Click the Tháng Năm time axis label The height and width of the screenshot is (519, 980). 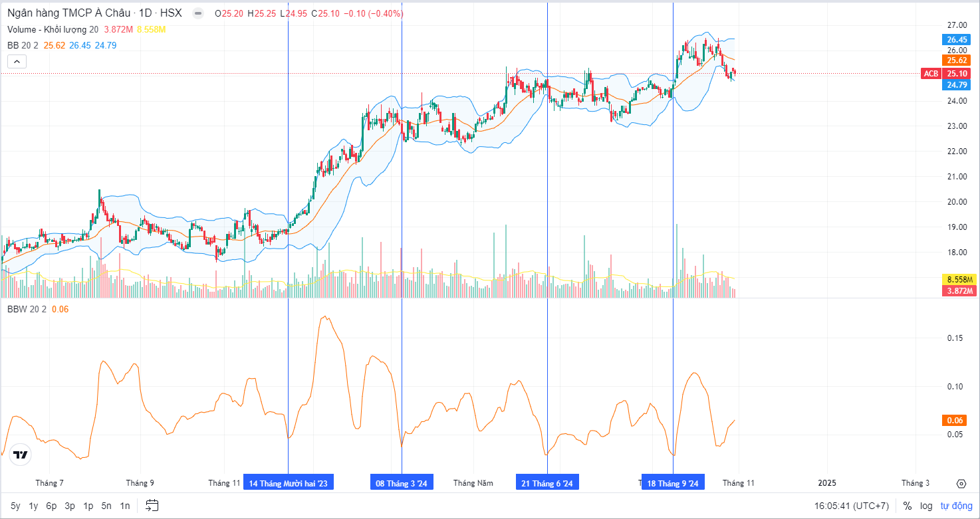pos(473,483)
